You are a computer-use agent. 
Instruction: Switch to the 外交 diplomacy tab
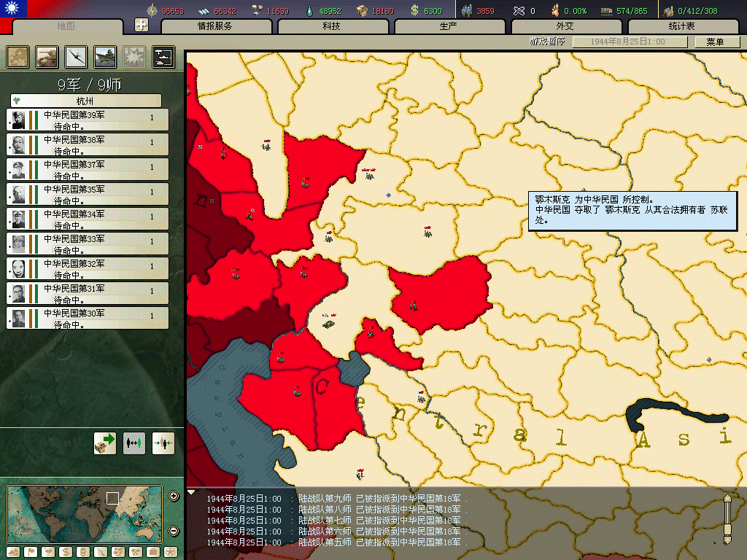click(x=565, y=26)
